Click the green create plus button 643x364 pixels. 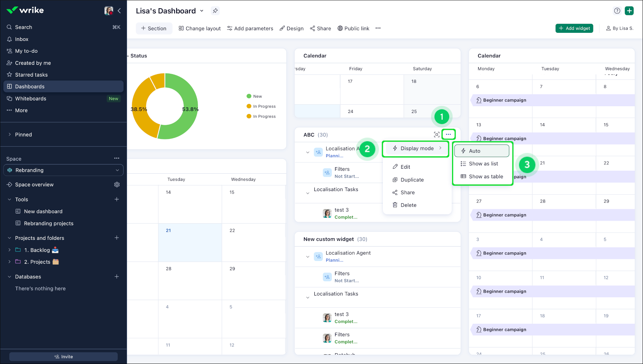629,11
